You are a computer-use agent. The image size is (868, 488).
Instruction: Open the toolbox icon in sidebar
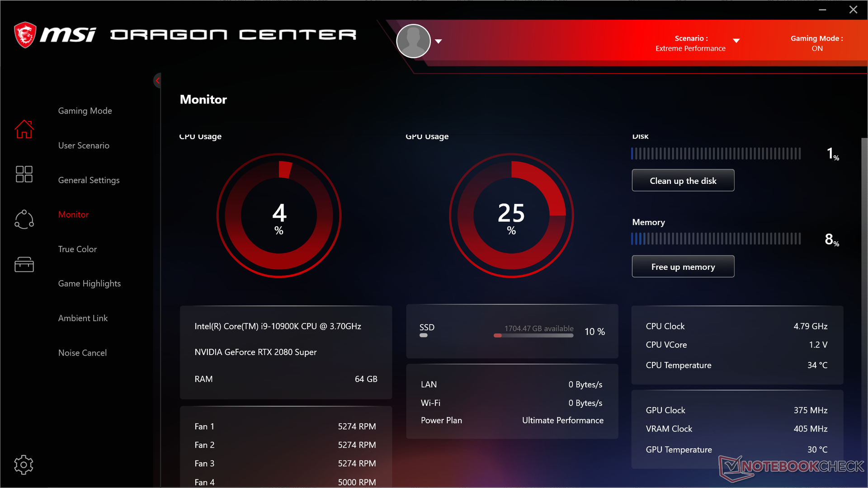tap(24, 264)
